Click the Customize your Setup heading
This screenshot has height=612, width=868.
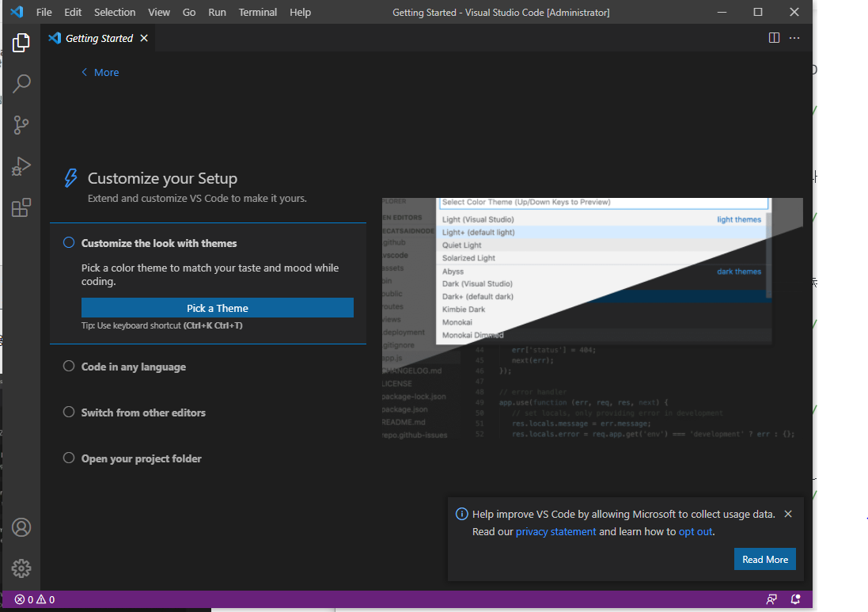coord(162,178)
